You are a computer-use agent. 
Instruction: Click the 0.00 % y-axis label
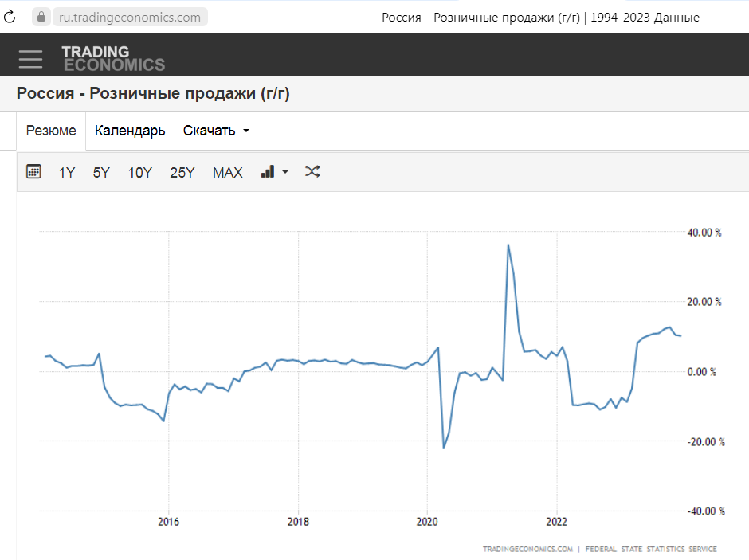(x=702, y=372)
